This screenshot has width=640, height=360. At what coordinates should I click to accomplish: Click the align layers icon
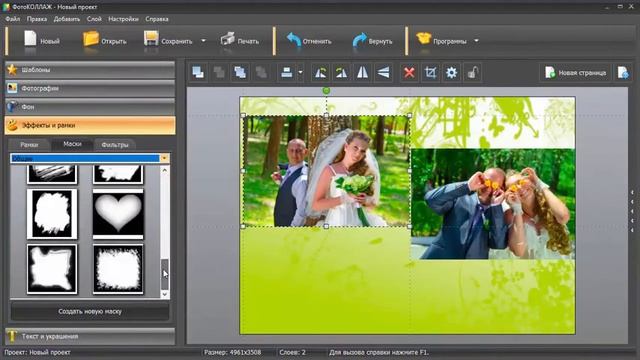pos(287,73)
